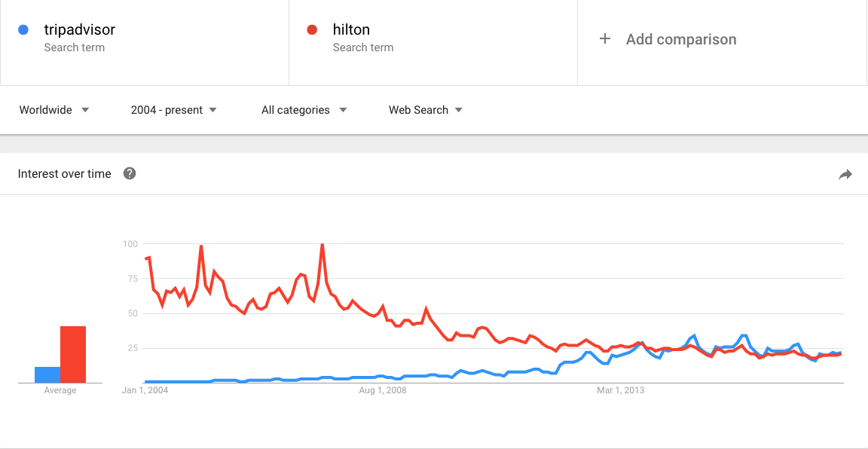Open the help tooltip next to Interest over time
The width and height of the screenshot is (868, 449).
(x=130, y=173)
